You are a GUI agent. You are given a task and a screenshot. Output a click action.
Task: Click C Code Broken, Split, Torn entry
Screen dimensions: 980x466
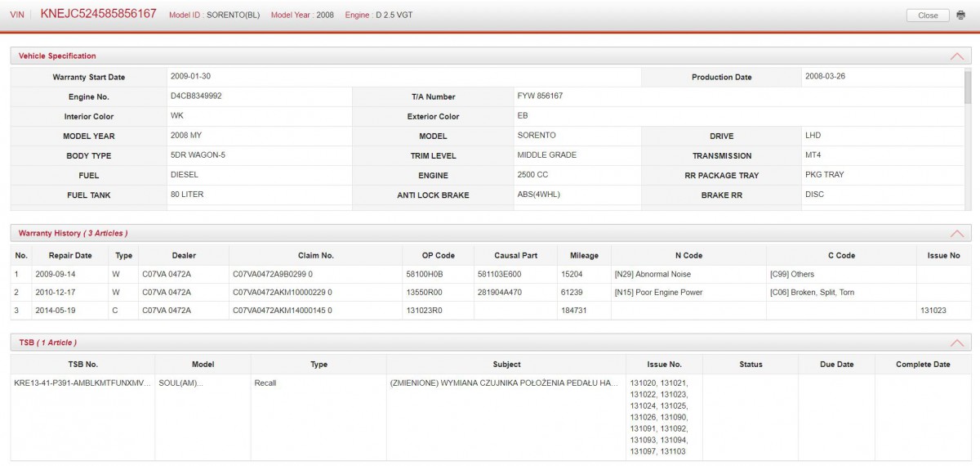click(x=812, y=293)
